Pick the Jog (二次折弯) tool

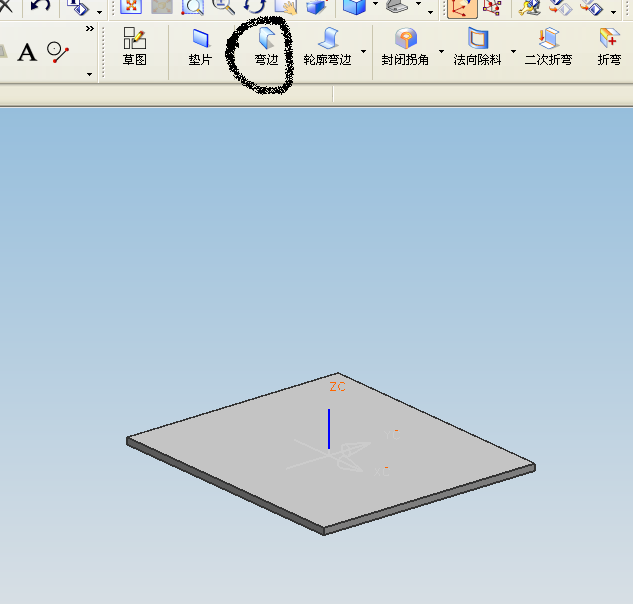point(548,46)
